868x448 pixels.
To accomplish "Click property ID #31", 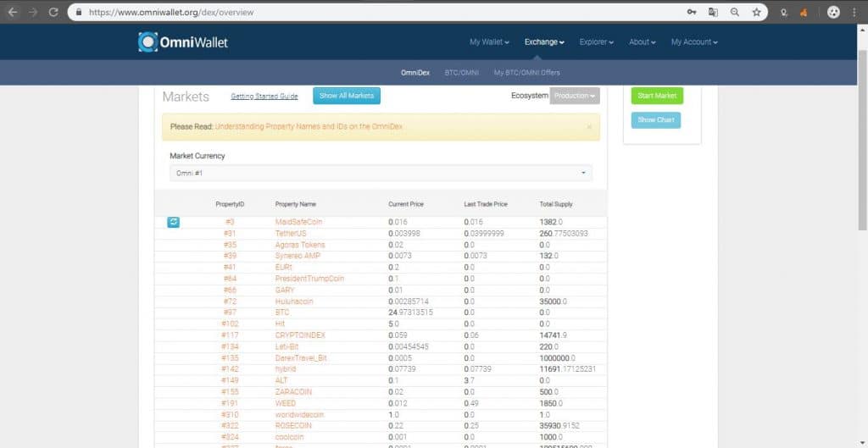I will tap(230, 234).
